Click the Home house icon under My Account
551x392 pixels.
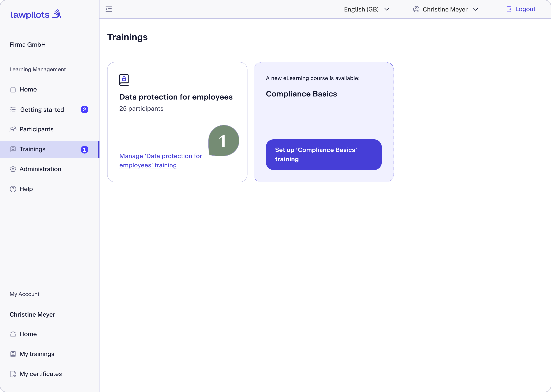click(x=13, y=334)
